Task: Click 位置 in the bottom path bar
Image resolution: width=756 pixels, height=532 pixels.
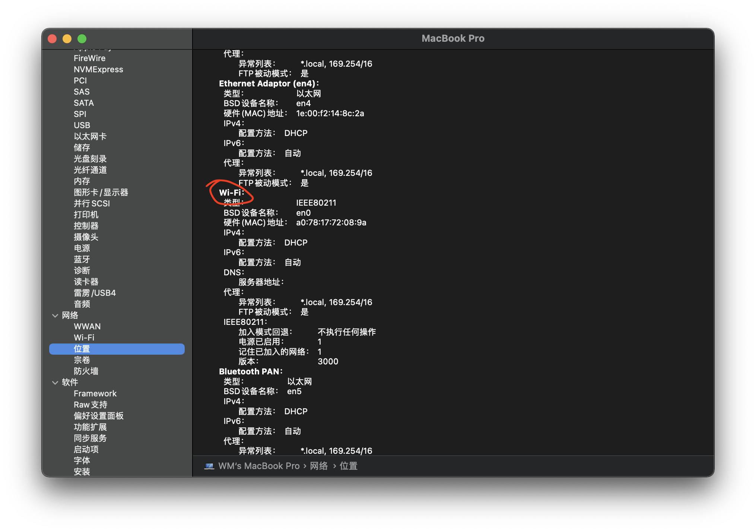Action: pyautogui.click(x=349, y=466)
